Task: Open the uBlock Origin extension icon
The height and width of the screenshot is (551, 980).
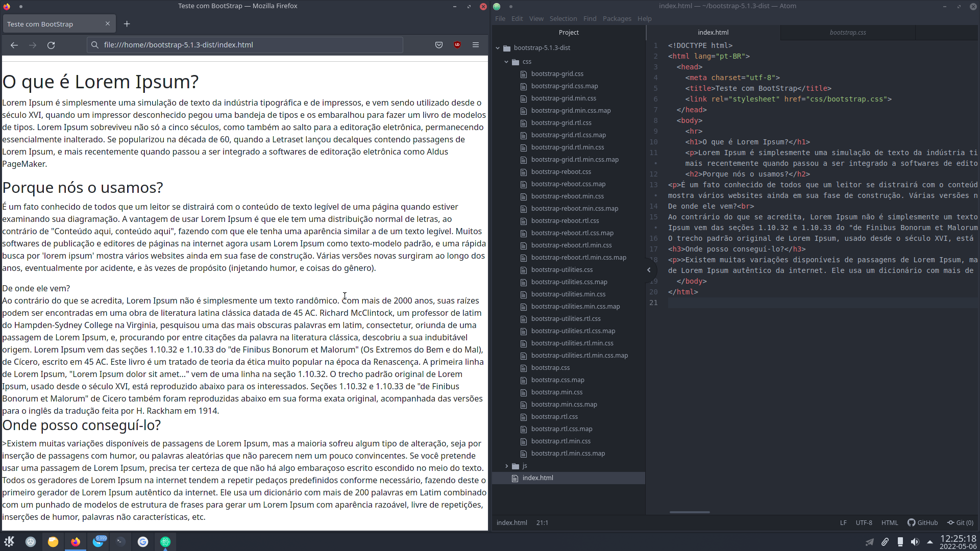Action: [457, 45]
